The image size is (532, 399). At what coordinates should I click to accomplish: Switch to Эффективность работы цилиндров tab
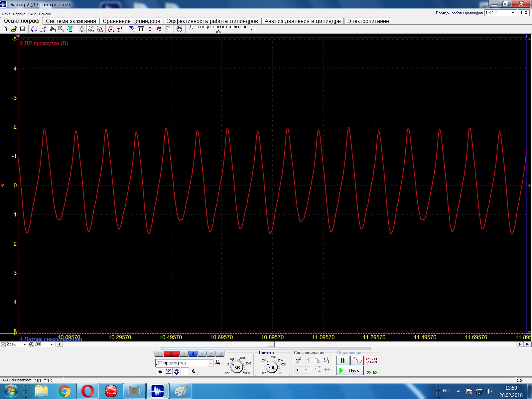[x=212, y=21]
